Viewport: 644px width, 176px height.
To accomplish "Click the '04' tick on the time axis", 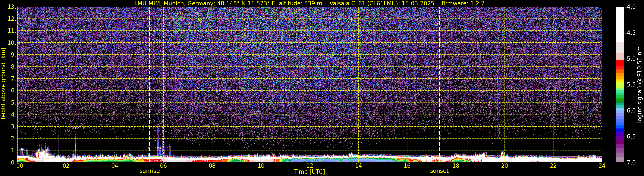I will [115, 166].
